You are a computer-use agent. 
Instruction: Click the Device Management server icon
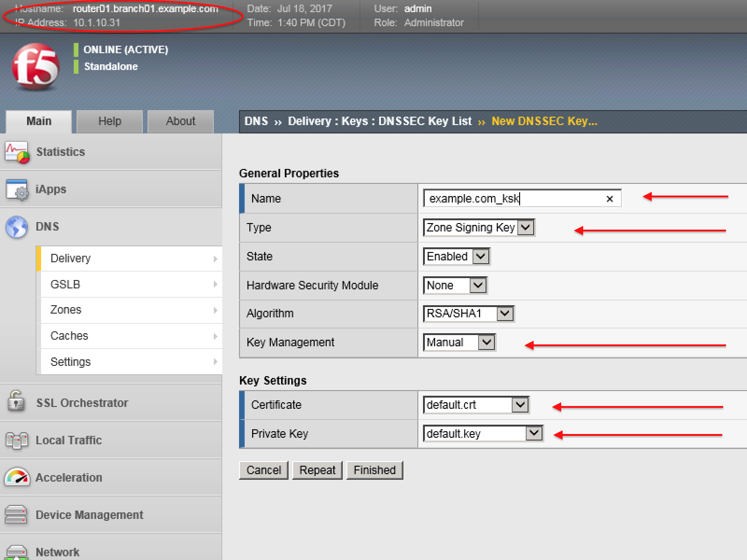(x=16, y=515)
